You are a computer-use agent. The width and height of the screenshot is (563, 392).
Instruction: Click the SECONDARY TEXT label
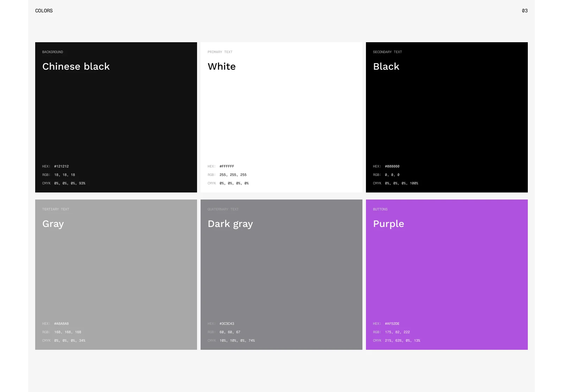click(x=387, y=52)
